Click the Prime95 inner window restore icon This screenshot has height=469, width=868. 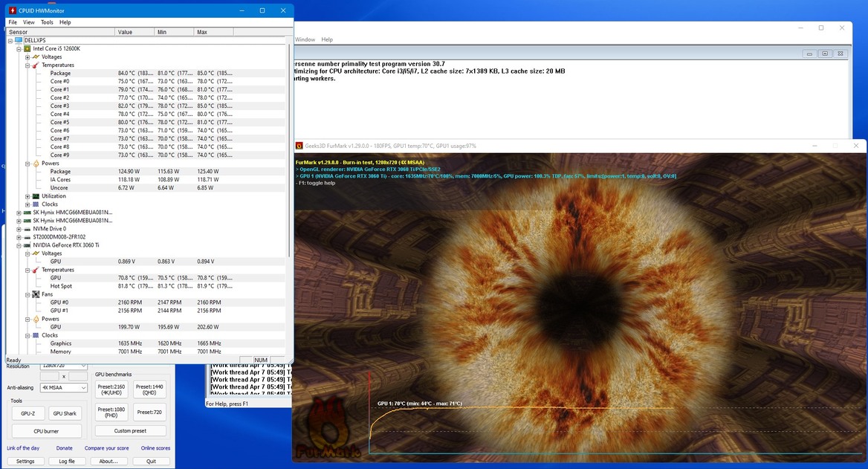(x=825, y=54)
